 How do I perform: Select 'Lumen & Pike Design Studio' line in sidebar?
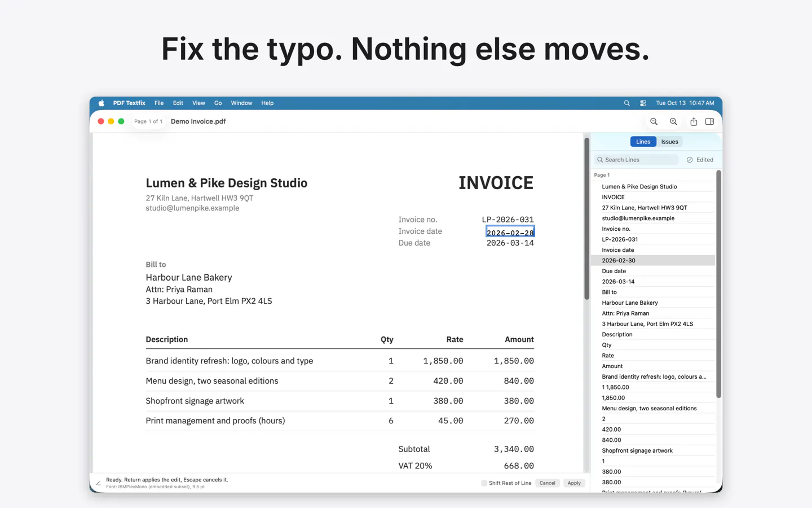click(653, 186)
